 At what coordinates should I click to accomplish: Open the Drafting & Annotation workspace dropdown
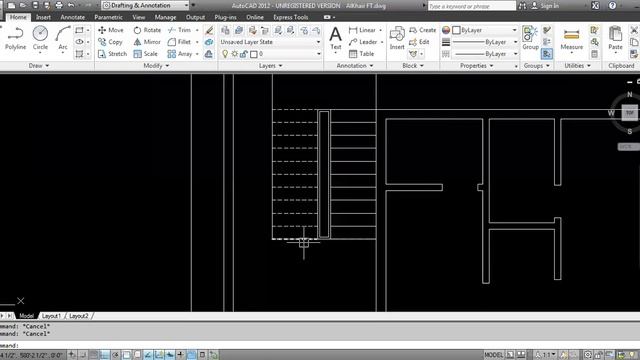(146, 5)
